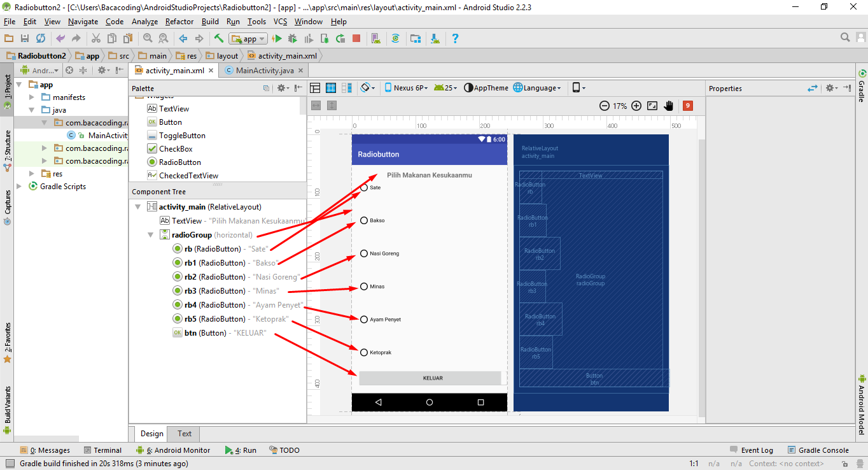
Task: Select the Sate radio button in the preview
Action: click(x=363, y=187)
